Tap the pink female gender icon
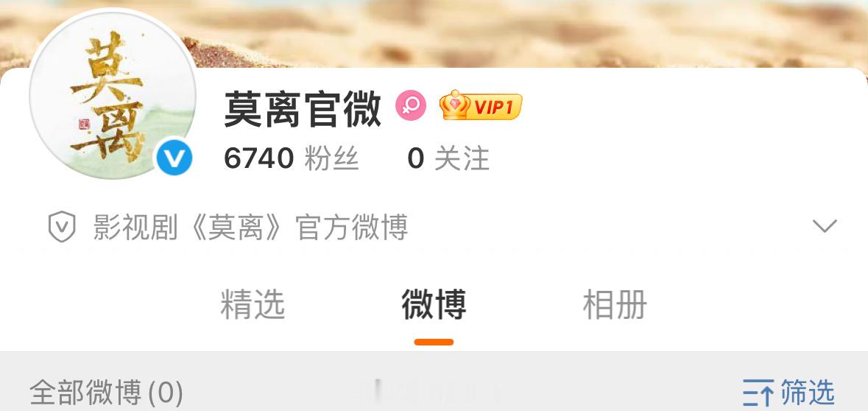Viewport: 868px width, 411px height. (411, 105)
